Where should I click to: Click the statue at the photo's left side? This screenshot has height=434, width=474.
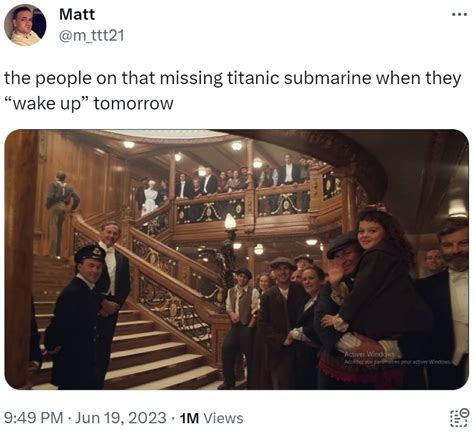click(61, 213)
